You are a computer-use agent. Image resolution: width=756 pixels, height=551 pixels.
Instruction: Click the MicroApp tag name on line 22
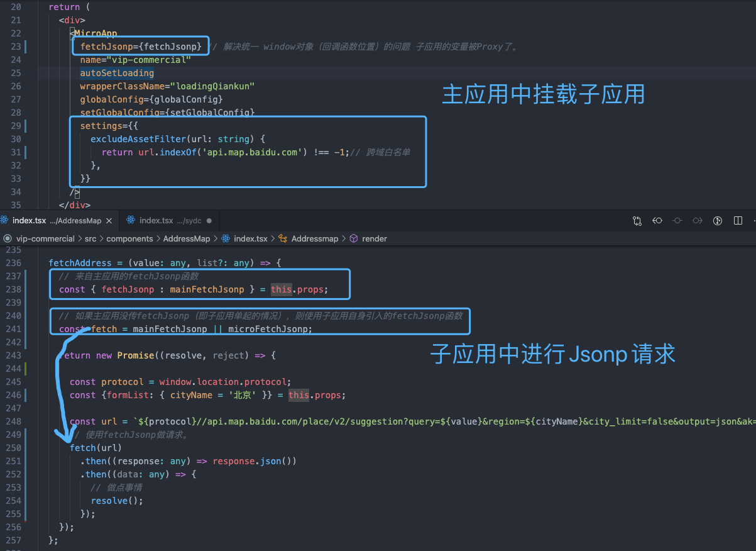point(96,33)
